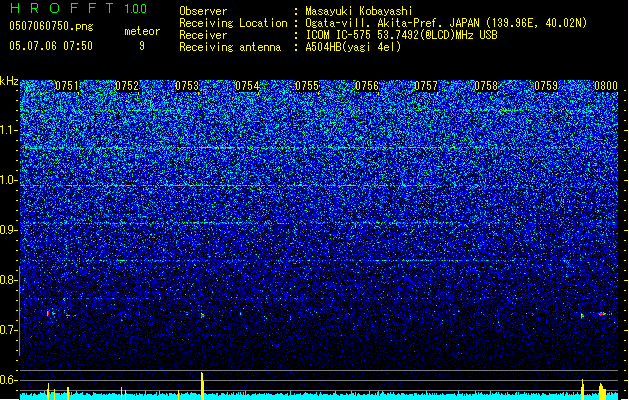The image size is (629, 400).
Task: Click the 0758 time marker
Action: [x=486, y=86]
